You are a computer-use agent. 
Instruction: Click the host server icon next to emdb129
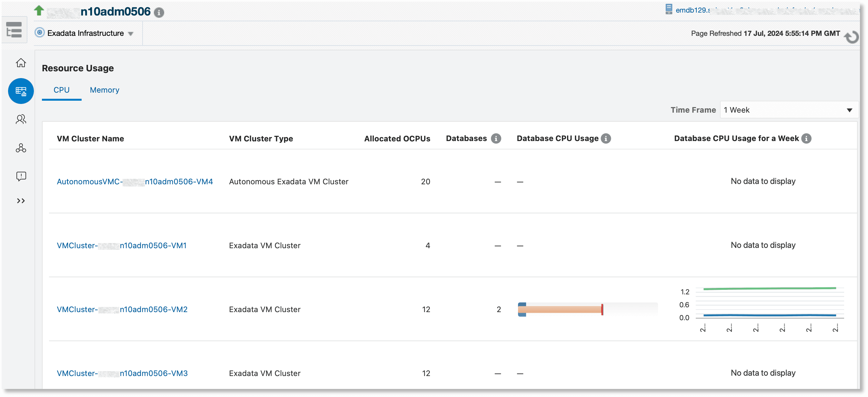pyautogui.click(x=669, y=9)
